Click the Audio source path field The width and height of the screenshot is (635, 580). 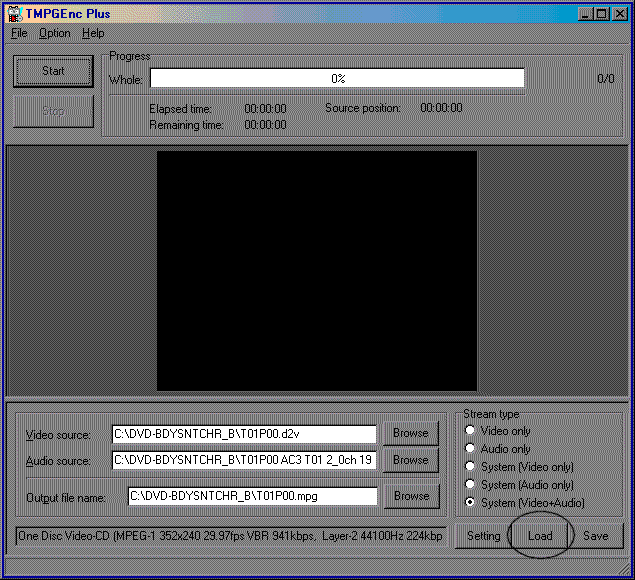tap(244, 460)
